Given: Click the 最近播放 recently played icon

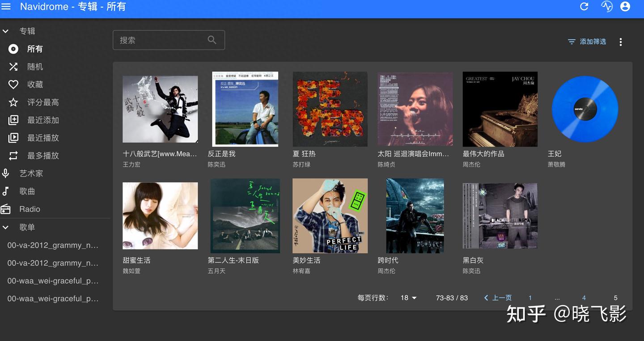Looking at the screenshot, I should coord(13,138).
